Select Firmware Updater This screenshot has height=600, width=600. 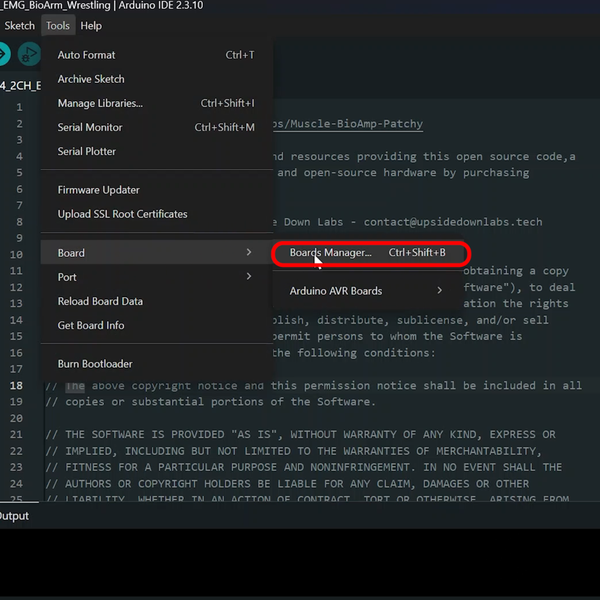point(157,190)
